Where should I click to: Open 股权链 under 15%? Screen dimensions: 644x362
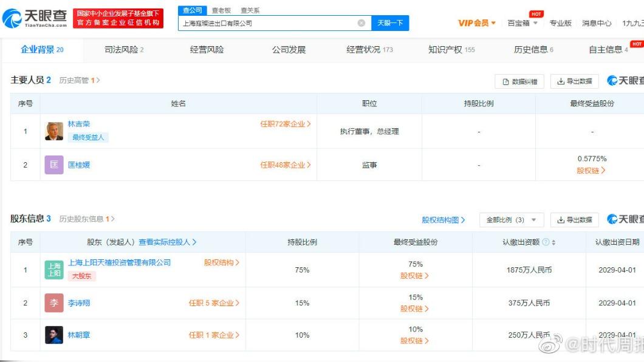[414, 309]
